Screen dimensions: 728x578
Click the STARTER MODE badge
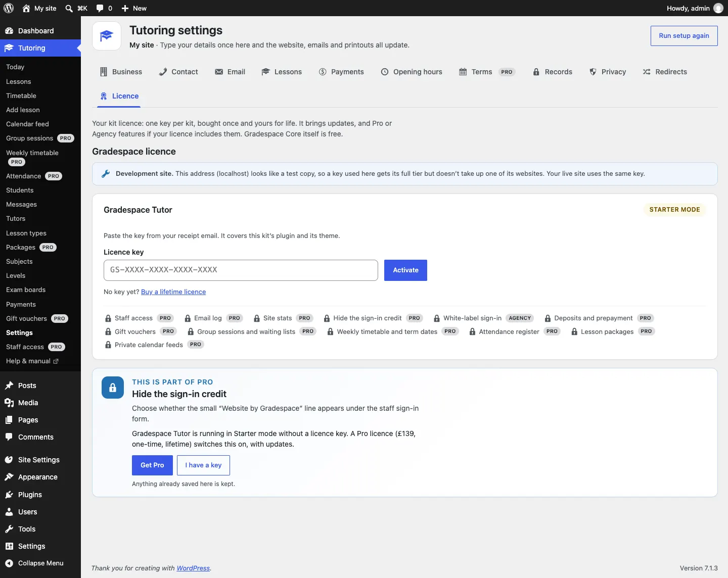tap(674, 210)
